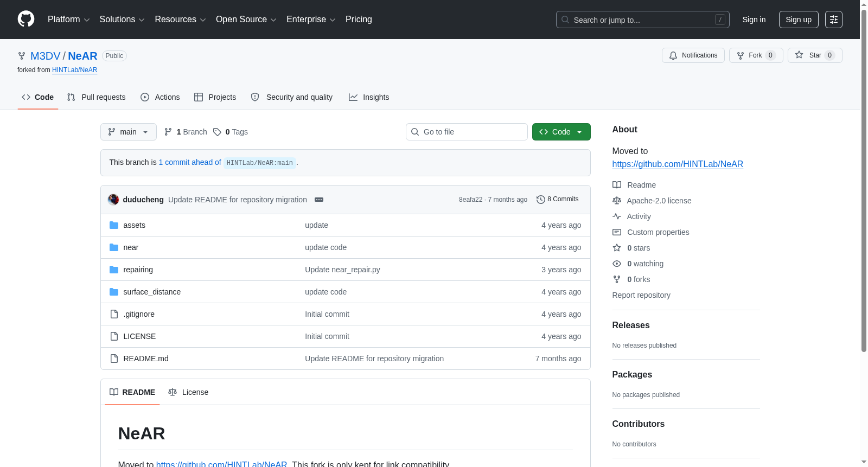Open the Security and quality tab
This screenshot has width=868, height=467.
[292, 97]
